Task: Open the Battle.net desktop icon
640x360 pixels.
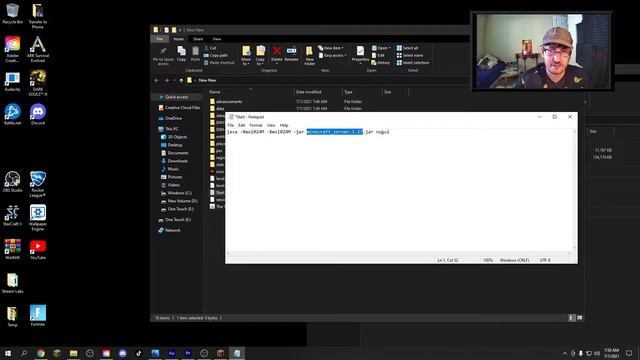Action: [12, 114]
